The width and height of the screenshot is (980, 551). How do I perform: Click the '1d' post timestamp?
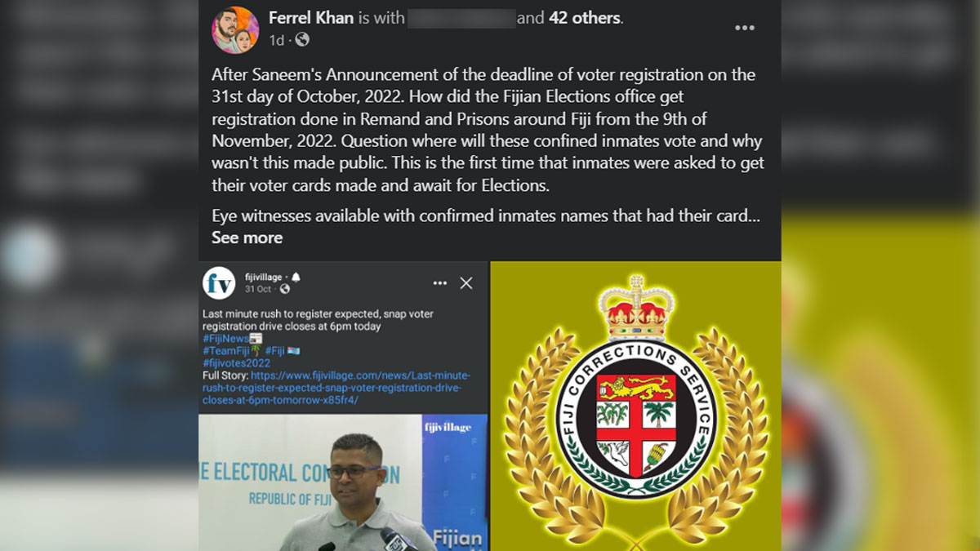coord(277,39)
